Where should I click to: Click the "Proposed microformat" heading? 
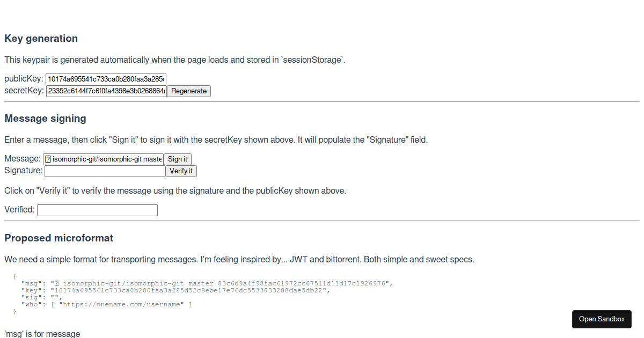[x=59, y=238]
